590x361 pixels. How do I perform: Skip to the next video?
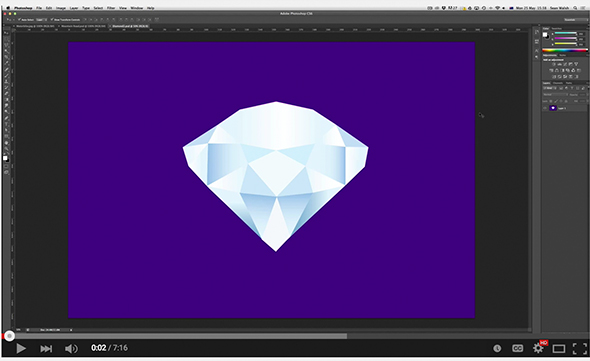pyautogui.click(x=46, y=349)
